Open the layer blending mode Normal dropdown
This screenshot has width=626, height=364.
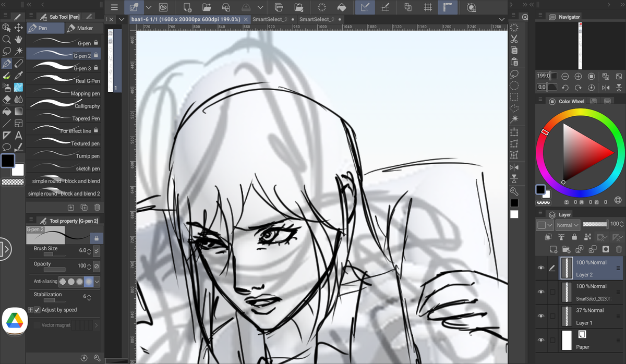[x=568, y=225]
